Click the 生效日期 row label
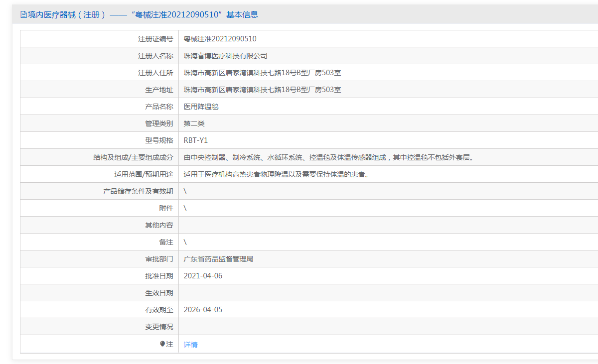This screenshot has height=364, width=598. pyautogui.click(x=159, y=293)
